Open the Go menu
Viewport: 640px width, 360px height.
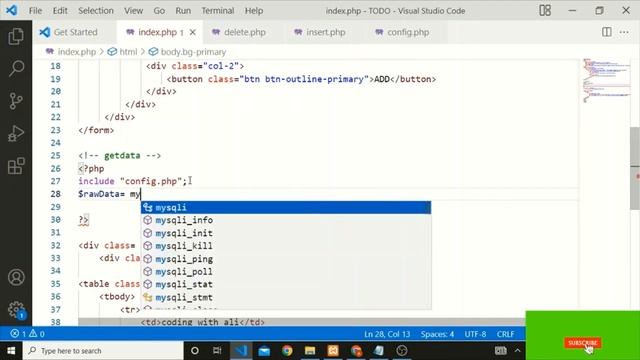click(159, 11)
